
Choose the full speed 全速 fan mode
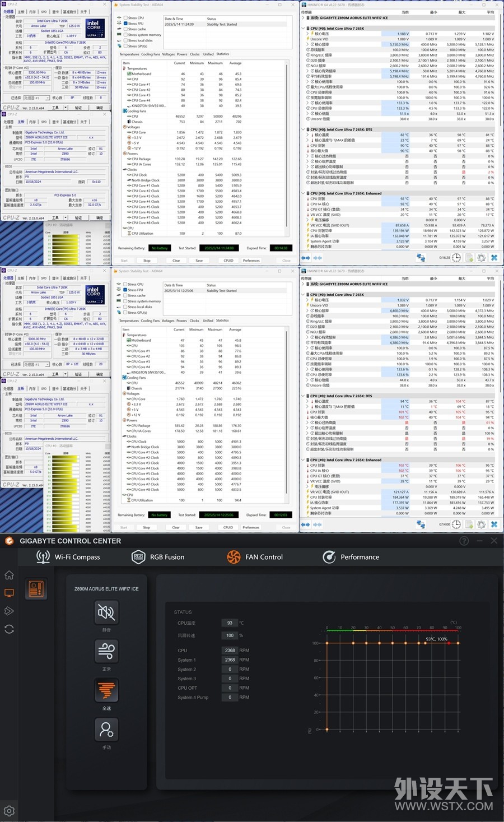click(x=106, y=690)
